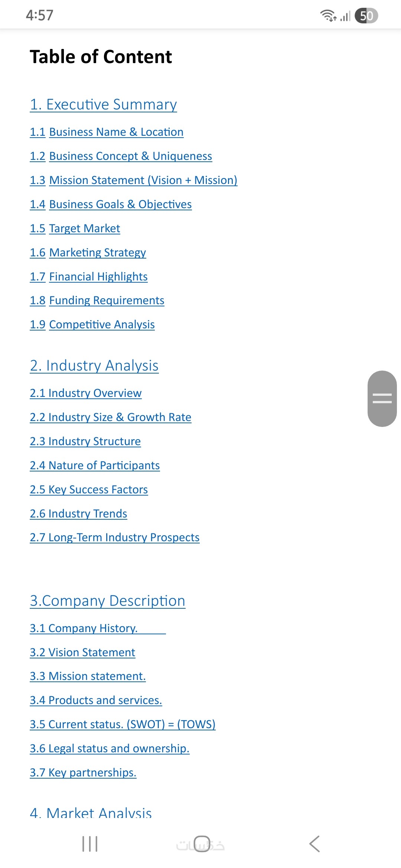Open recent apps navigation icon
Viewport: 401px width, 868px height.
(90, 844)
